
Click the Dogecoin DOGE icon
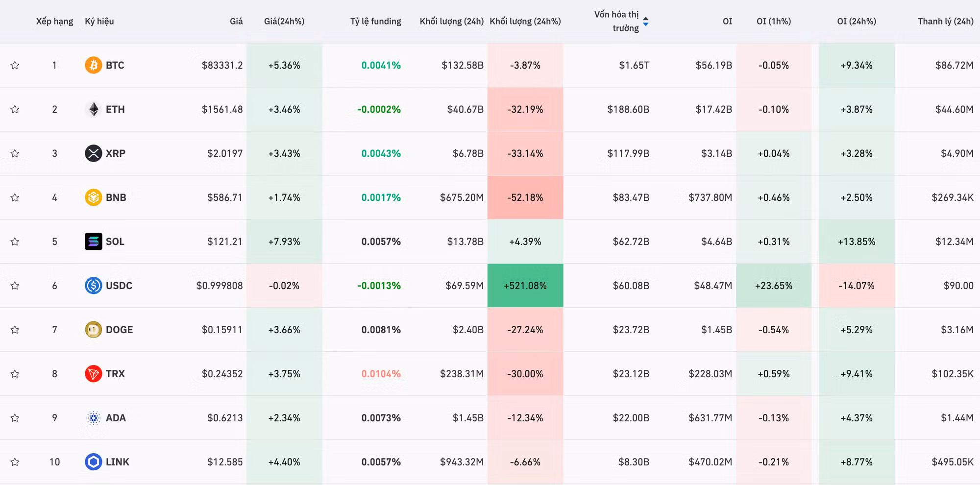[93, 330]
